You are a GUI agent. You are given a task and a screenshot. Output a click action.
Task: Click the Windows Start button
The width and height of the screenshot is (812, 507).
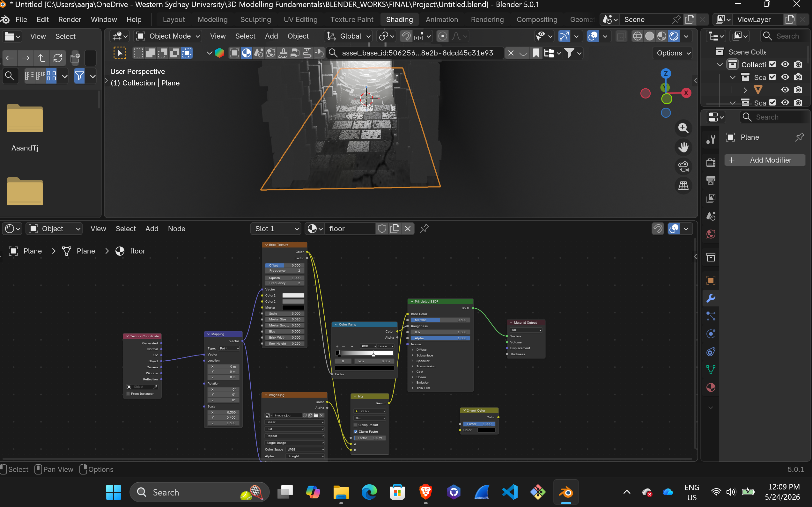(113, 492)
